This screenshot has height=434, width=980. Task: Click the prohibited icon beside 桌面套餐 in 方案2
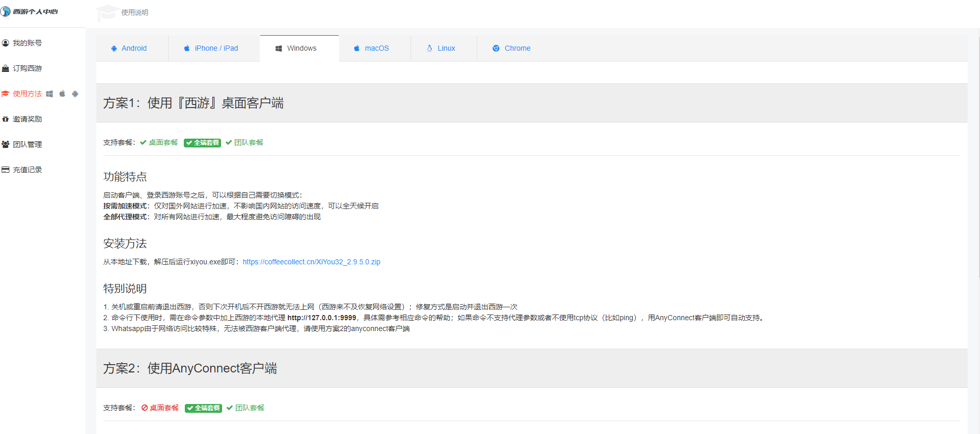(x=144, y=408)
